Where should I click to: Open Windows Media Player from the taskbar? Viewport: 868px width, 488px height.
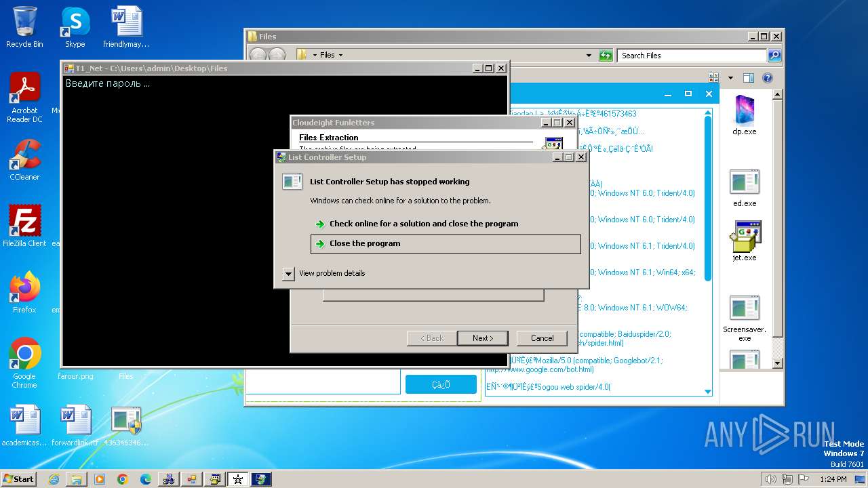click(100, 479)
